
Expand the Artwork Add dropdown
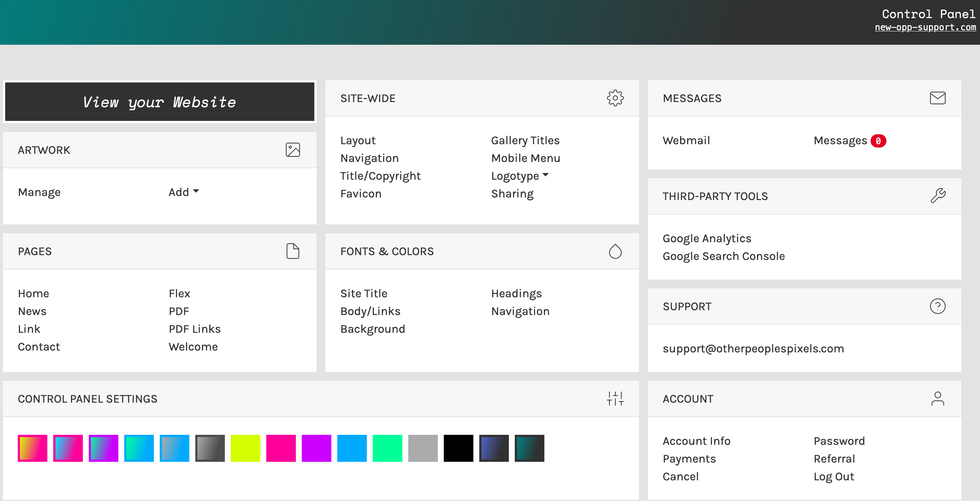pyautogui.click(x=184, y=192)
